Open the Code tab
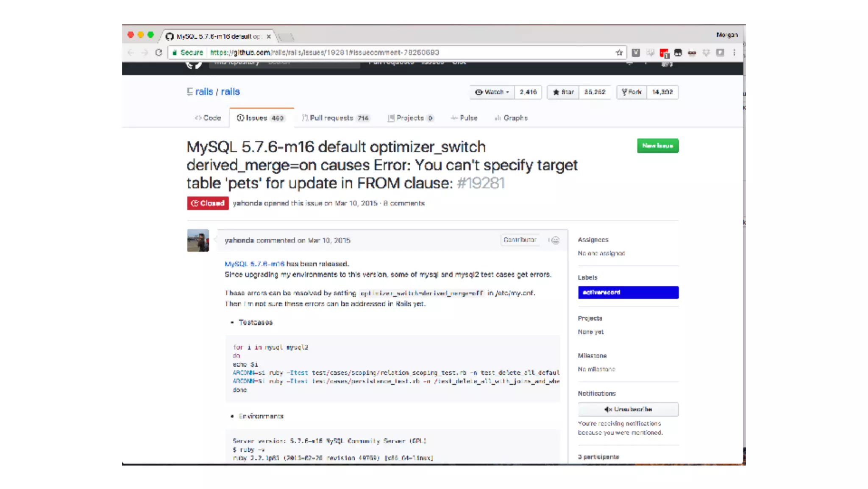868x489 pixels. (x=208, y=118)
